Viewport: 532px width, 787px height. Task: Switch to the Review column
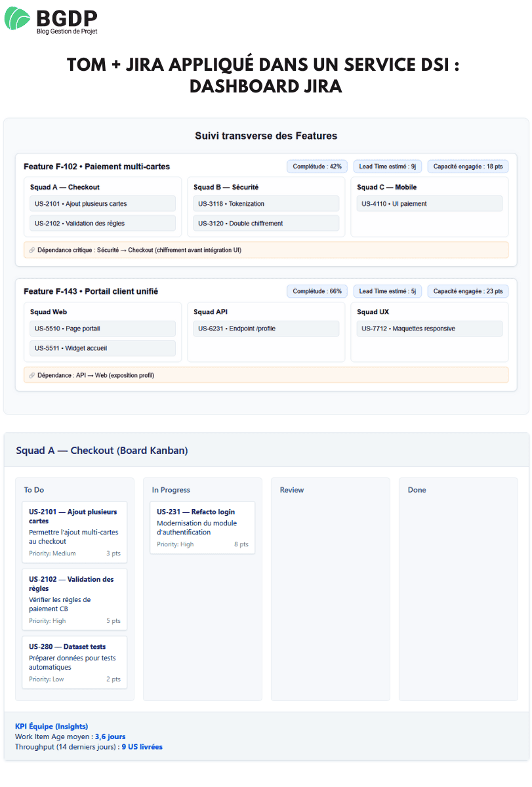(291, 490)
